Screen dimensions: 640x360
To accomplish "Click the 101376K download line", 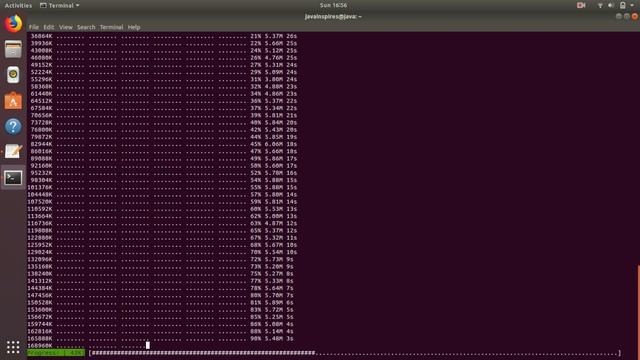I will pyautogui.click(x=162, y=187).
